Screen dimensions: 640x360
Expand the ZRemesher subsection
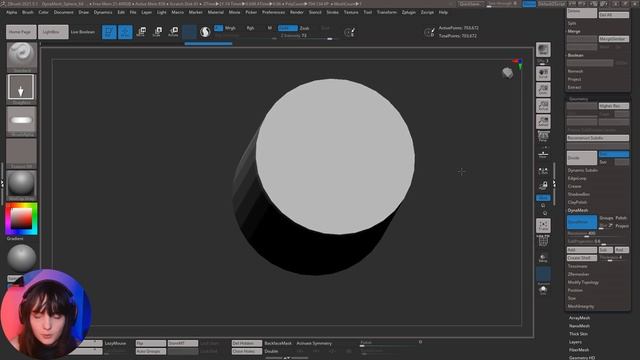tap(578, 274)
